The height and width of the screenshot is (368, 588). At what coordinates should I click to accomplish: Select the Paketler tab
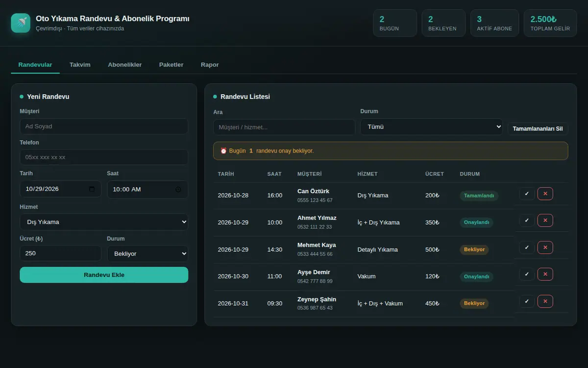[171, 65]
